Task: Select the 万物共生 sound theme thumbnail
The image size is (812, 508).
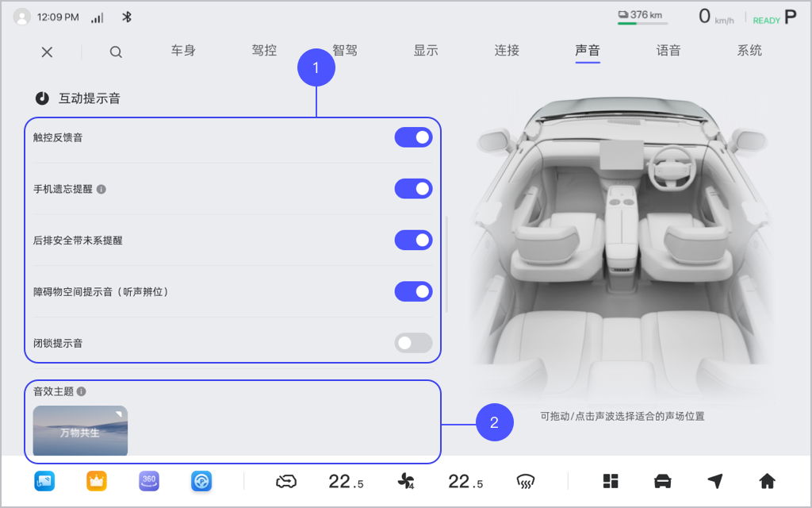Action: tap(80, 431)
